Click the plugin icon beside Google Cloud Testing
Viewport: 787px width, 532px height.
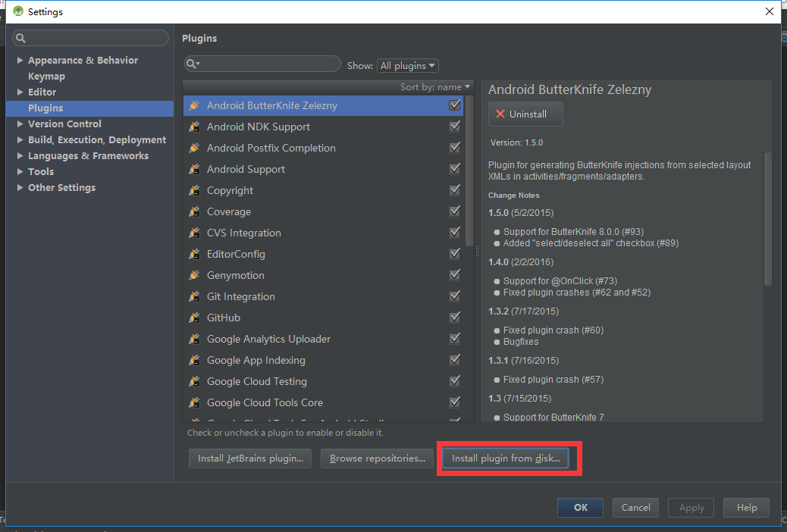click(194, 381)
